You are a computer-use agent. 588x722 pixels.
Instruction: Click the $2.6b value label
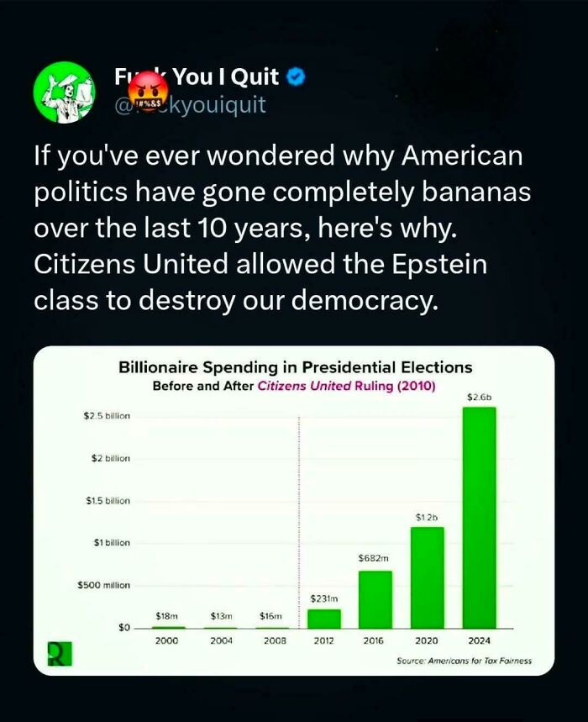(479, 396)
